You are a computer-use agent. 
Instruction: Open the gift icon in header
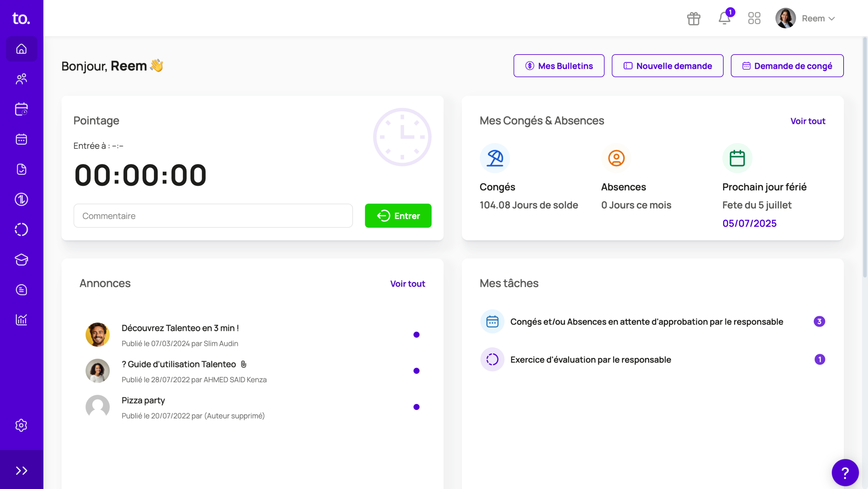693,18
